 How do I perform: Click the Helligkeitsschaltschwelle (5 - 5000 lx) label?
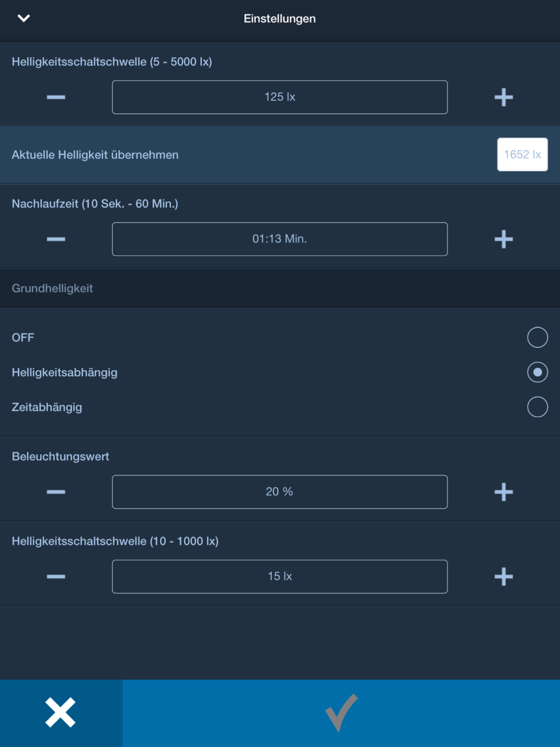[x=112, y=62]
